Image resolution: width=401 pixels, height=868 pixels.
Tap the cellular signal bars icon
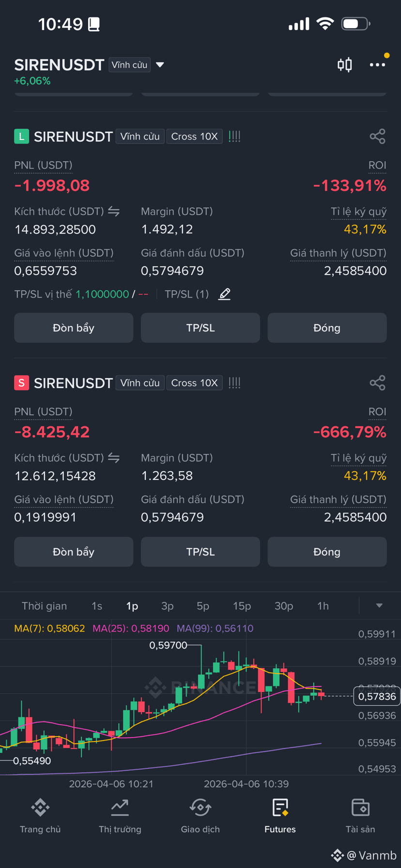click(299, 24)
